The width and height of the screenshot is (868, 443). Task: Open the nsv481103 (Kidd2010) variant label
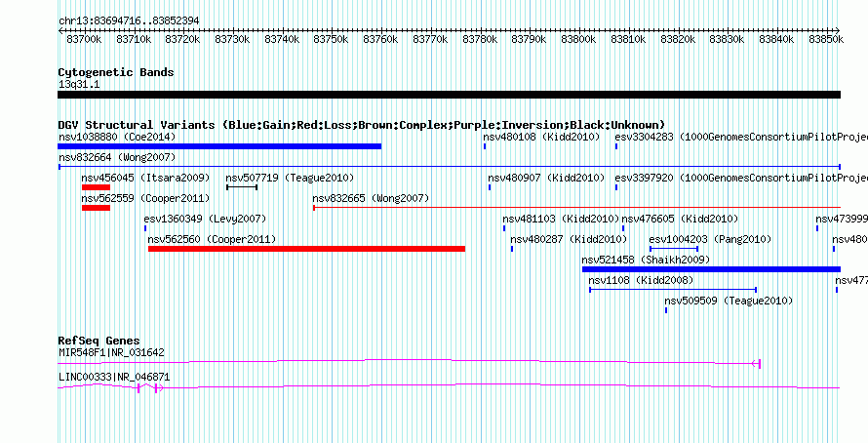point(561,219)
